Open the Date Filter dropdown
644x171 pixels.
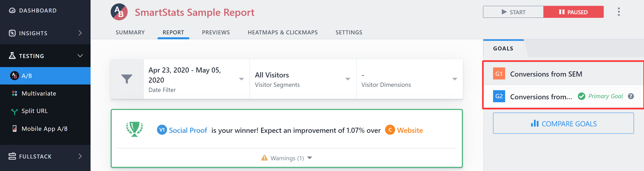[197, 79]
